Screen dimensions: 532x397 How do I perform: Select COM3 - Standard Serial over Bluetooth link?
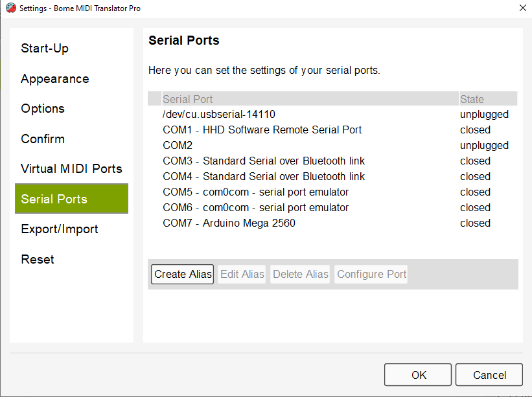click(332, 161)
